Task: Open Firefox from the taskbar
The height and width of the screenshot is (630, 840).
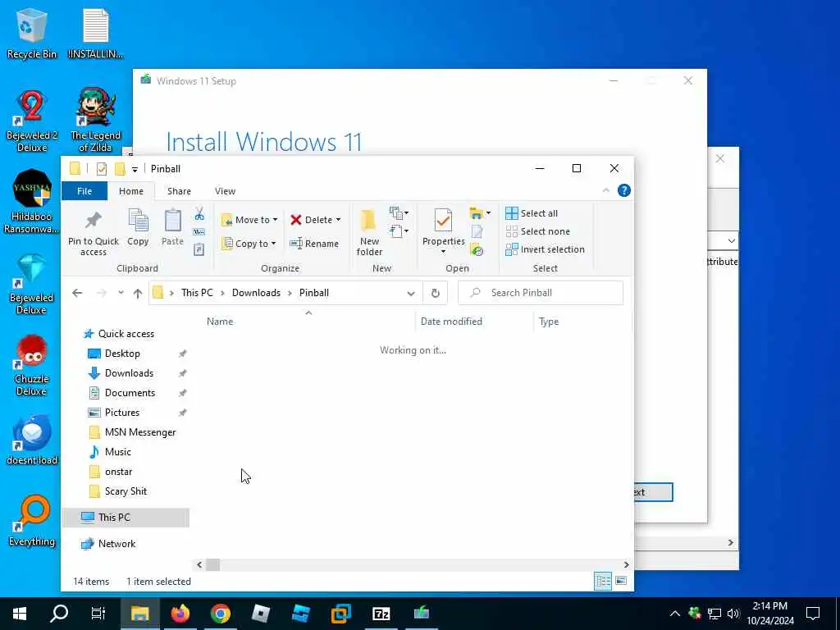Action: (x=180, y=614)
